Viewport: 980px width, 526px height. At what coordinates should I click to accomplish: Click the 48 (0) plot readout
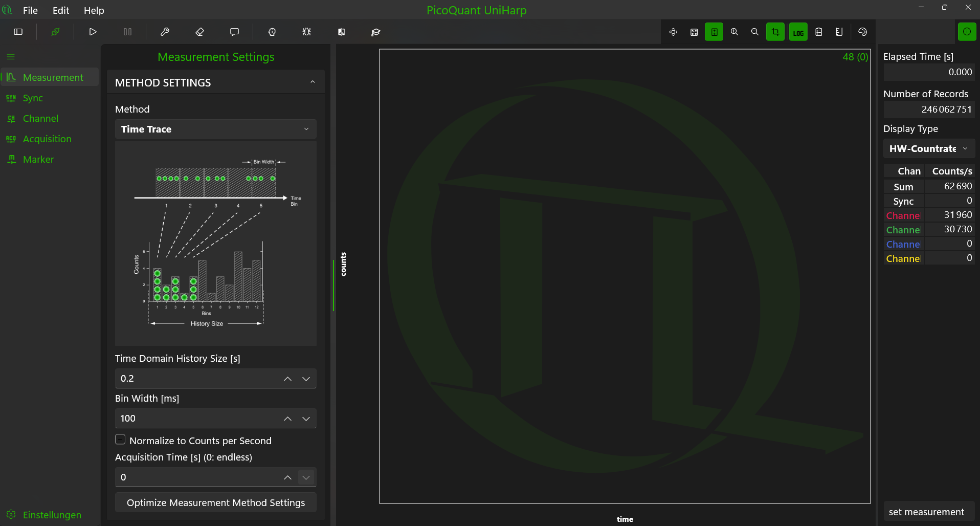pos(855,57)
